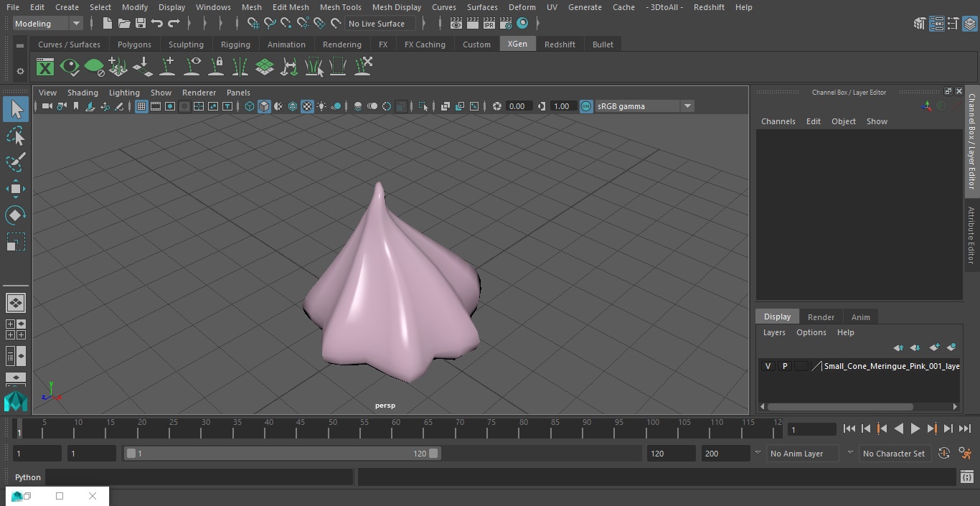Click the clear XGen preview leaf icon
This screenshot has height=506, width=980.
(94, 67)
